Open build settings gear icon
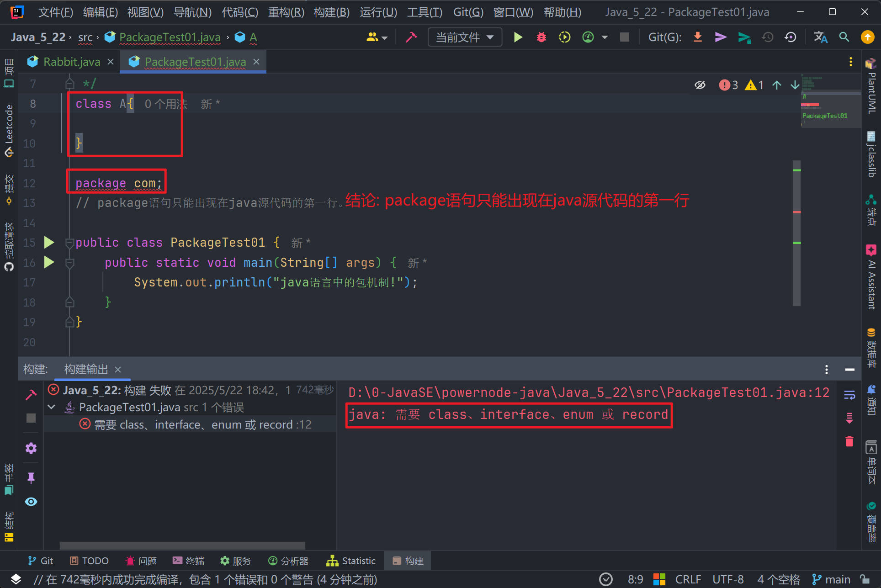Screen dimensions: 881x588 [x=31, y=448]
